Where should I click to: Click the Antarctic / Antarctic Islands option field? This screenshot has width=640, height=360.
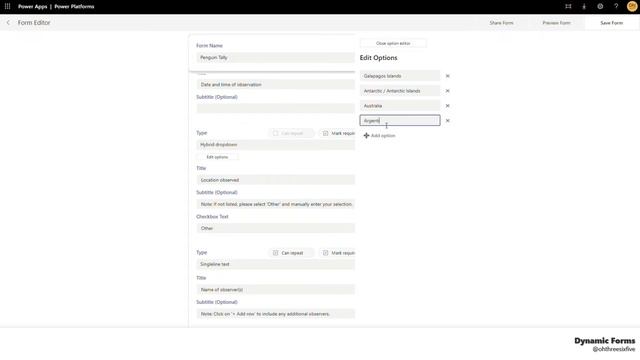tap(400, 91)
